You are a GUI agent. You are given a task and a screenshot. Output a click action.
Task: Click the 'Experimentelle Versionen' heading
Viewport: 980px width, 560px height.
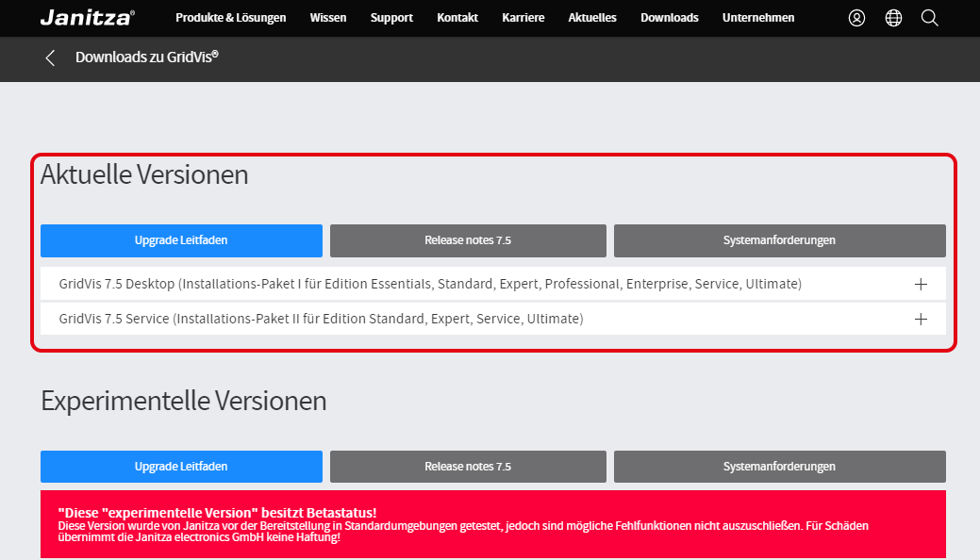point(184,401)
